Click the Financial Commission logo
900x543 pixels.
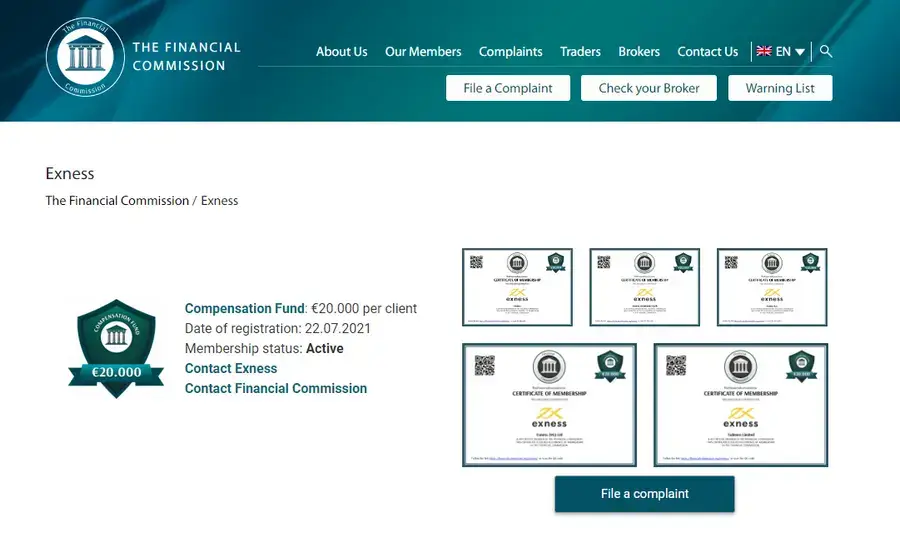85,56
